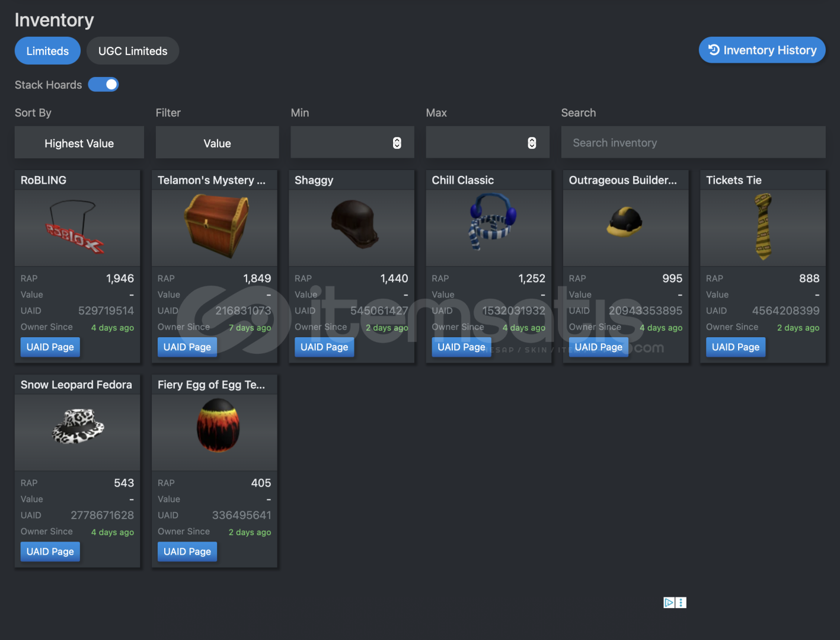This screenshot has width=840, height=640.
Task: Click the Tickets Tie RAP value 888
Action: pyautogui.click(x=809, y=279)
